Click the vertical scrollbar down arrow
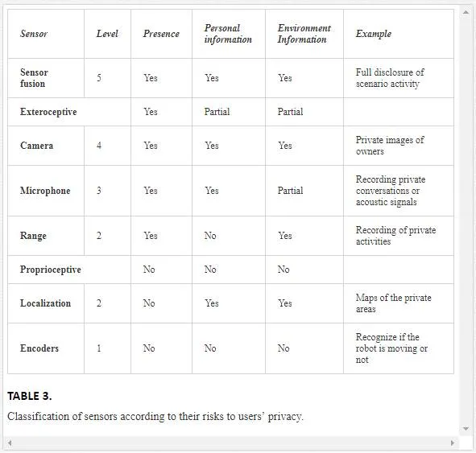 (466, 428)
